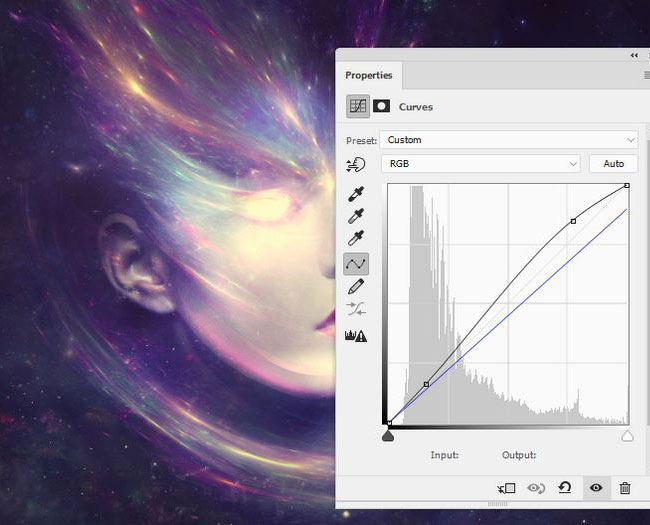Delete the Curves adjustment layer

[x=625, y=488]
